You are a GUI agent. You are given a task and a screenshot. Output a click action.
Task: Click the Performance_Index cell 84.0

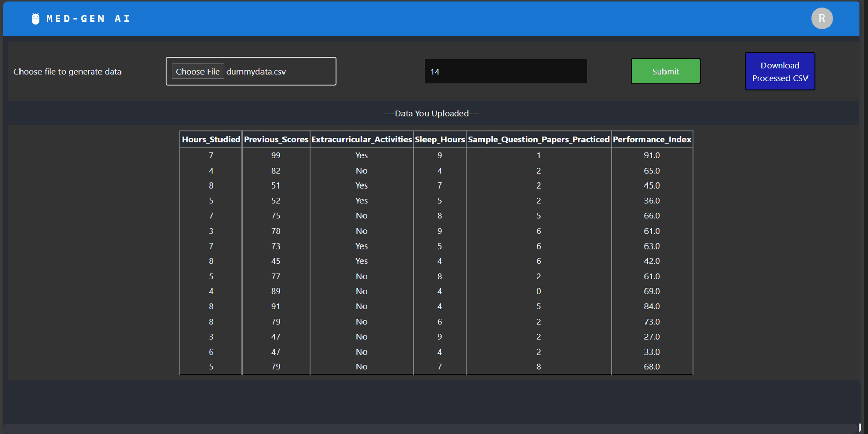[652, 307]
